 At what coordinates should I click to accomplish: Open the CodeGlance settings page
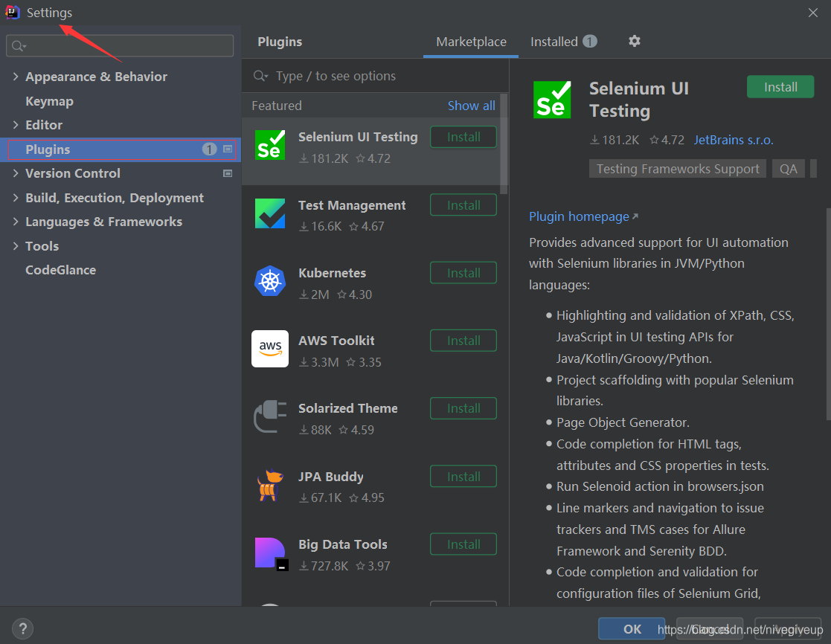click(60, 270)
